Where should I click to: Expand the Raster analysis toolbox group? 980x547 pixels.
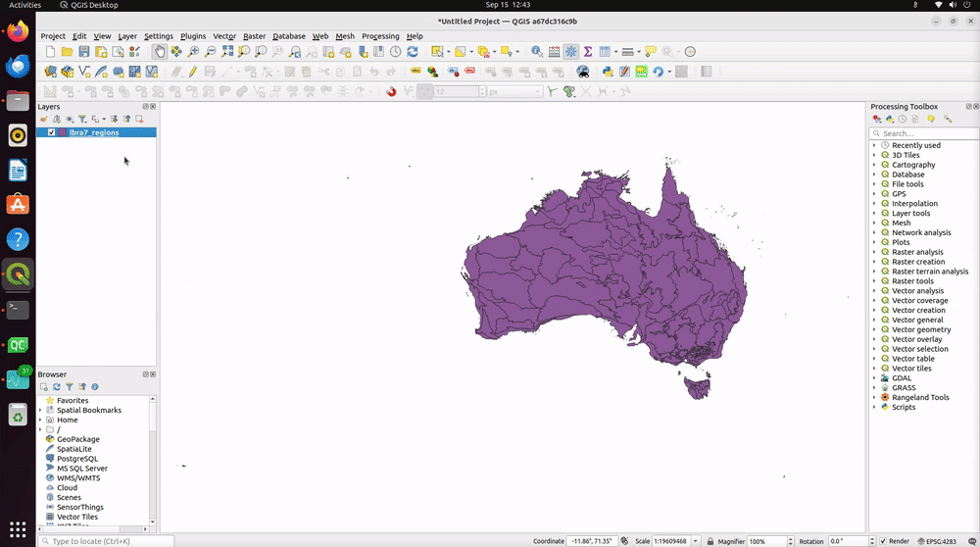874,252
